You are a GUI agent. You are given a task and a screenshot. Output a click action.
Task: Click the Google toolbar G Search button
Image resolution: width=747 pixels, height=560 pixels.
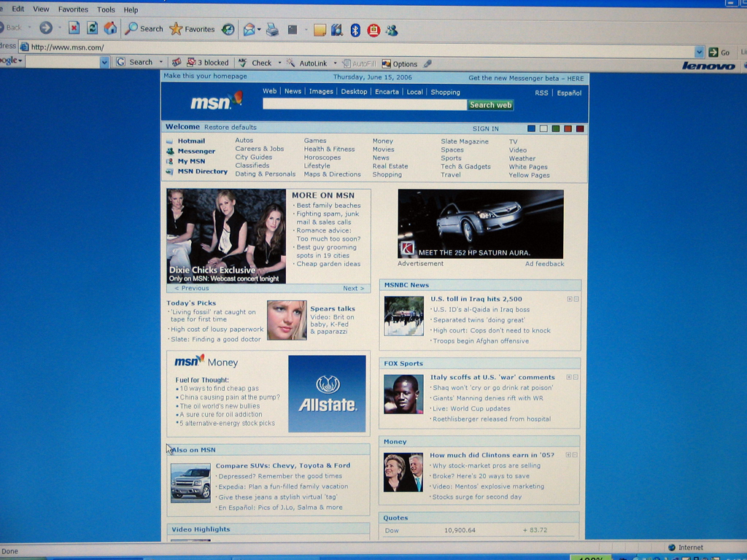click(135, 62)
